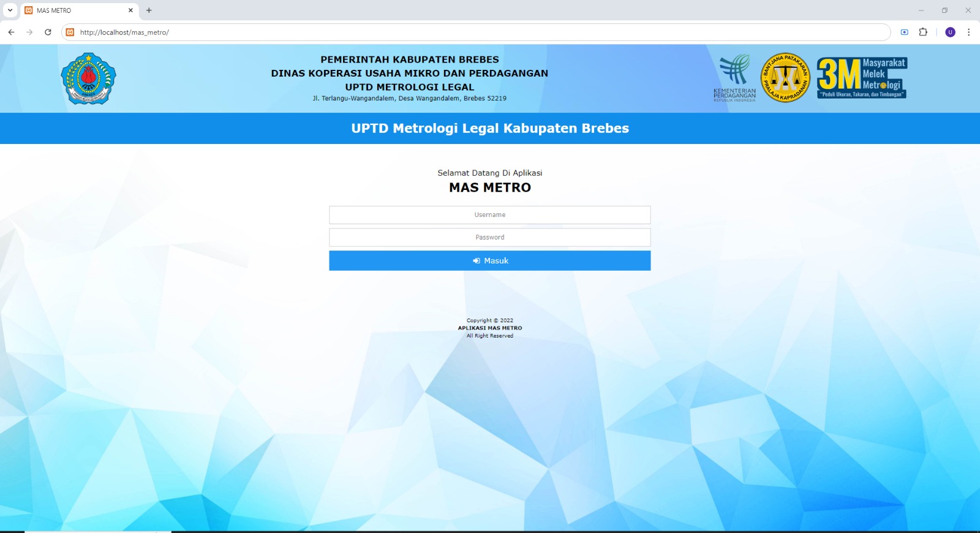Restore down the browser window
The width and height of the screenshot is (980, 533).
(944, 10)
